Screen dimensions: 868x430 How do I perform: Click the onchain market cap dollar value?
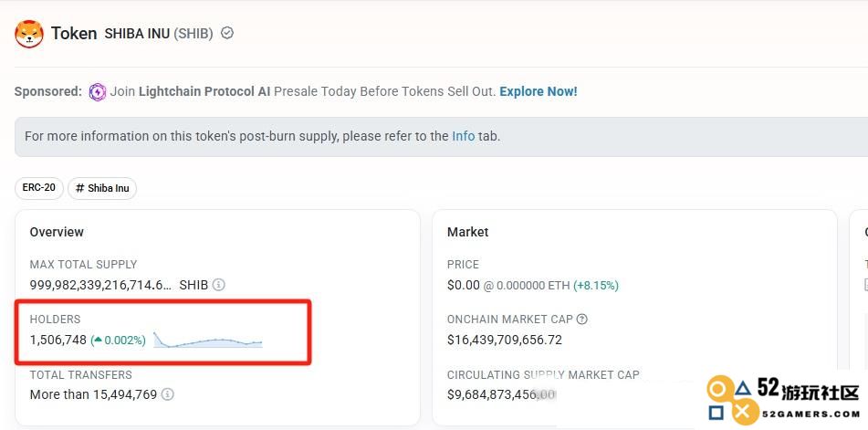(x=505, y=340)
